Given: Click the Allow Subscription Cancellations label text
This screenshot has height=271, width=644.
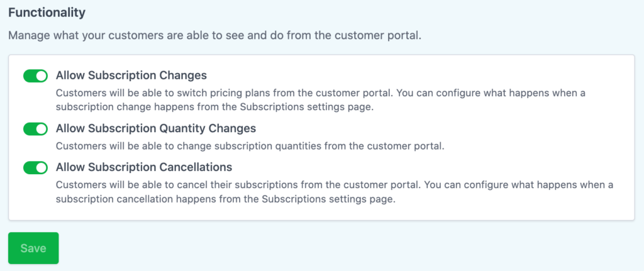Looking at the screenshot, I should (144, 167).
